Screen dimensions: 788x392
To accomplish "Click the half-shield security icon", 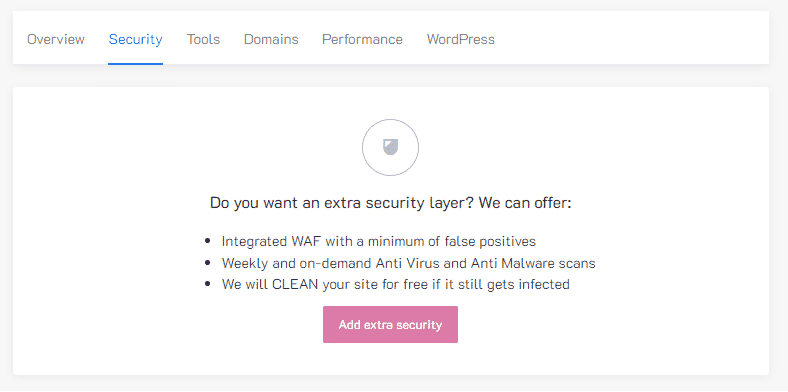I will (390, 147).
